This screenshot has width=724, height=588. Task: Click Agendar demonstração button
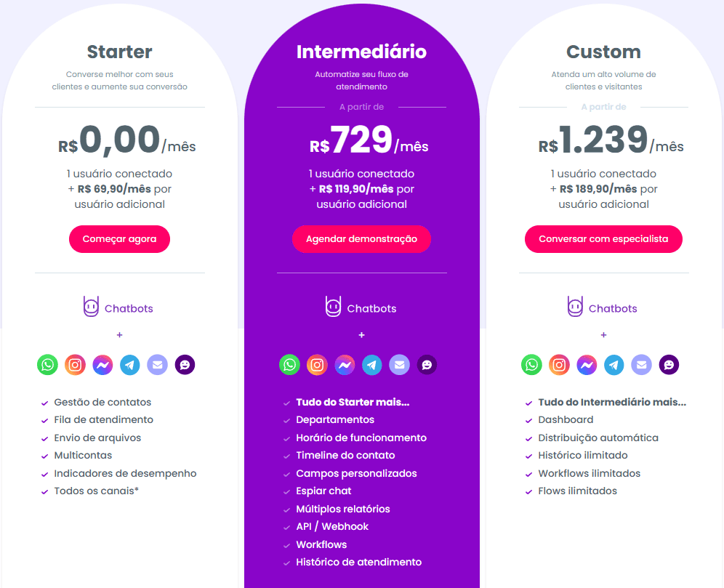pos(361,239)
